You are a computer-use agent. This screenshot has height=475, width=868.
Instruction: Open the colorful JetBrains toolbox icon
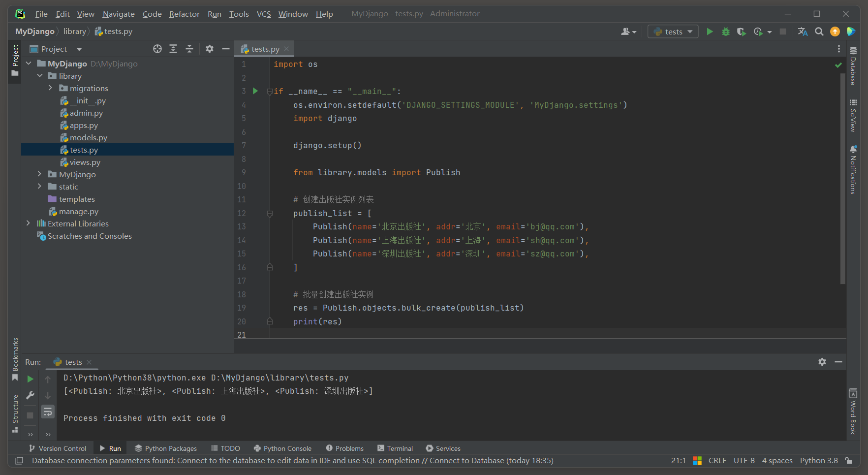(x=851, y=32)
